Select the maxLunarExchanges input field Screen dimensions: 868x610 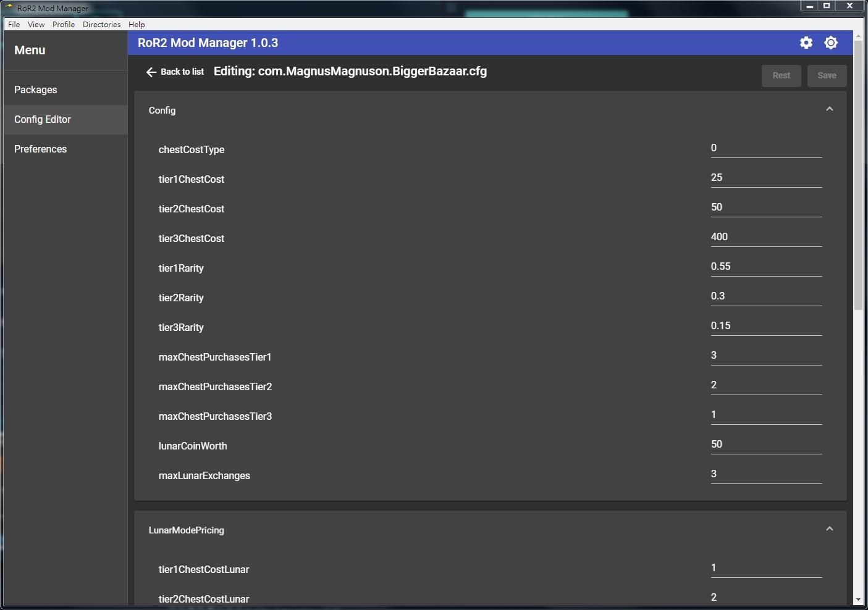766,474
